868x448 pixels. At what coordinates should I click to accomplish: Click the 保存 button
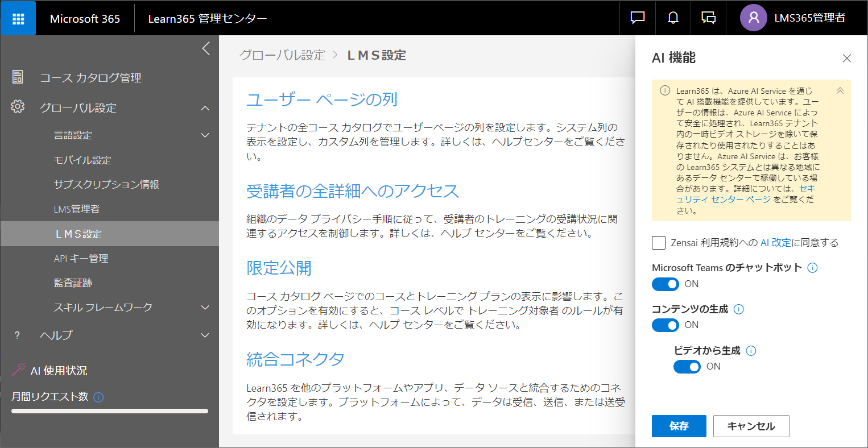[679, 426]
